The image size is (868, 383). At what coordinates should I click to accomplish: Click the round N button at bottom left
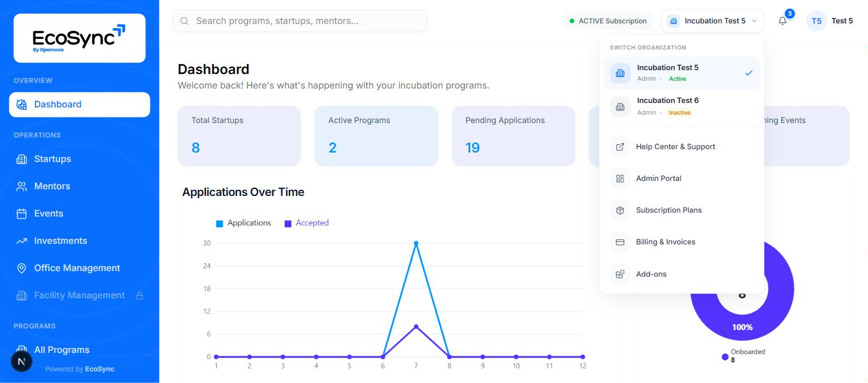coord(22,361)
